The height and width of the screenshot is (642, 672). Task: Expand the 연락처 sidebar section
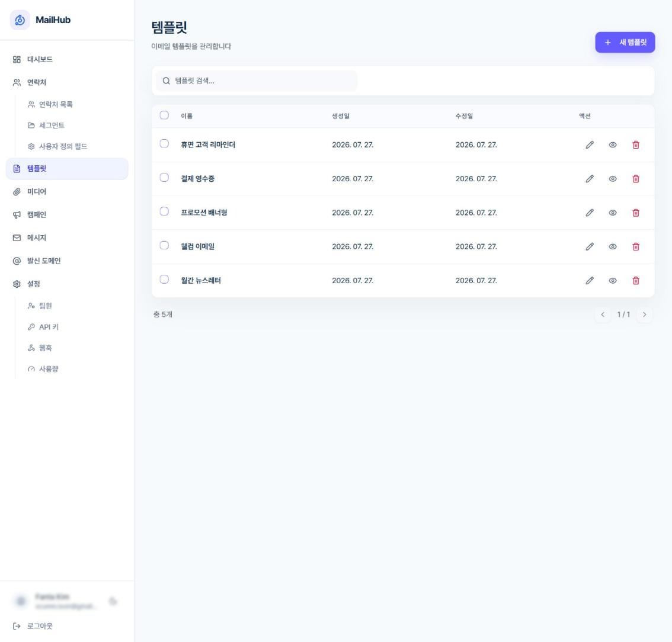[x=67, y=82]
